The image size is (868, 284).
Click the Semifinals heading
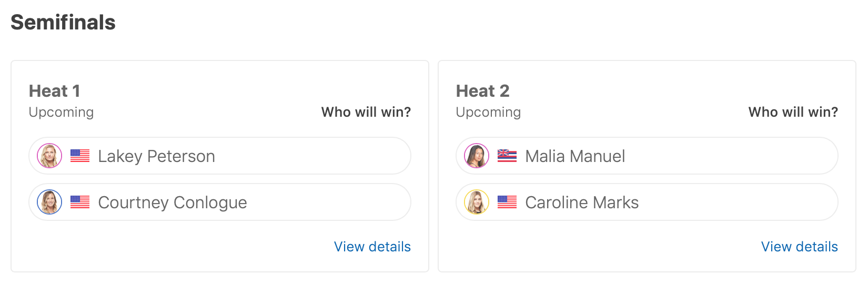pyautogui.click(x=63, y=23)
